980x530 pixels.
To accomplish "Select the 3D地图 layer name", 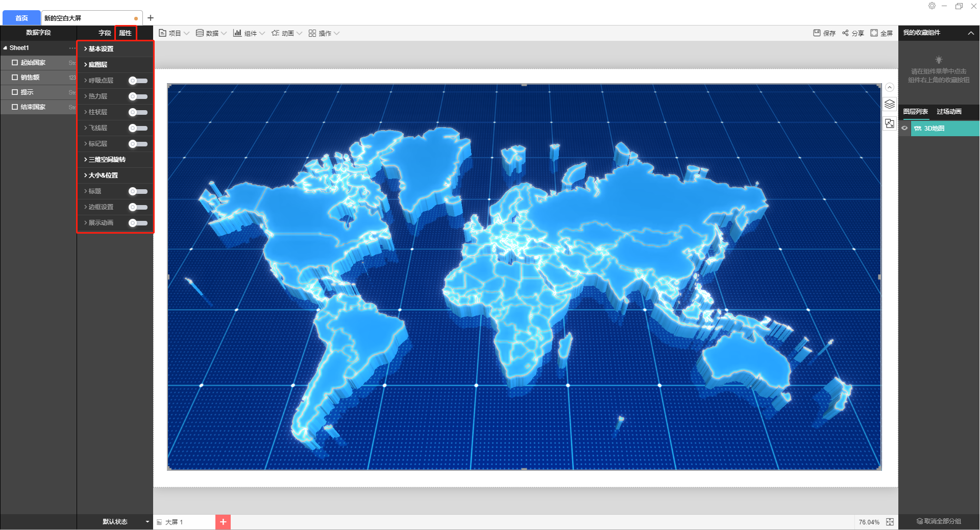I will point(934,129).
